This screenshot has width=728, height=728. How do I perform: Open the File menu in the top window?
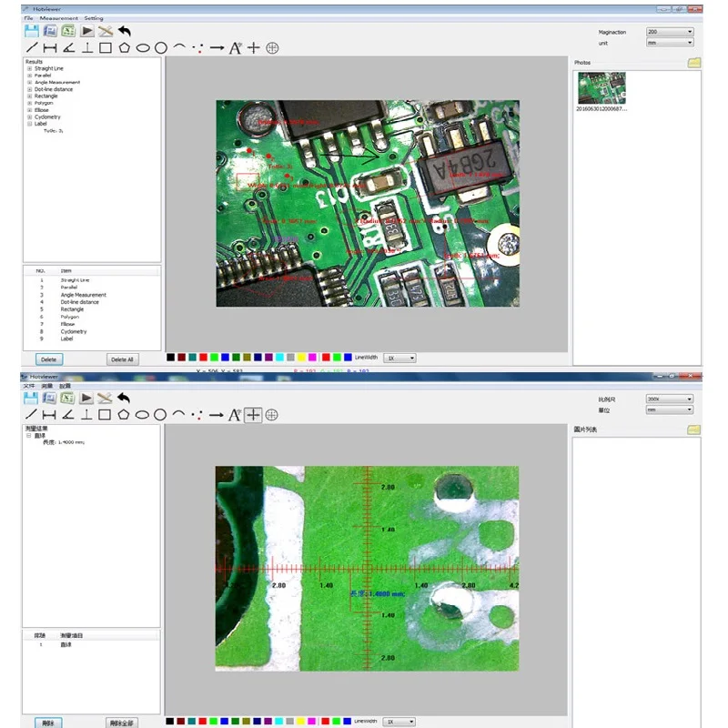click(x=29, y=18)
